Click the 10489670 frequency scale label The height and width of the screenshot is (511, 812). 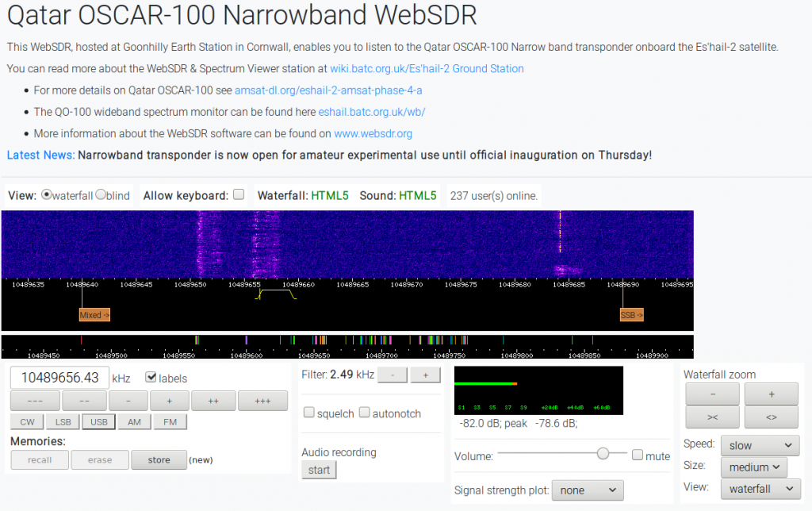[407, 285]
